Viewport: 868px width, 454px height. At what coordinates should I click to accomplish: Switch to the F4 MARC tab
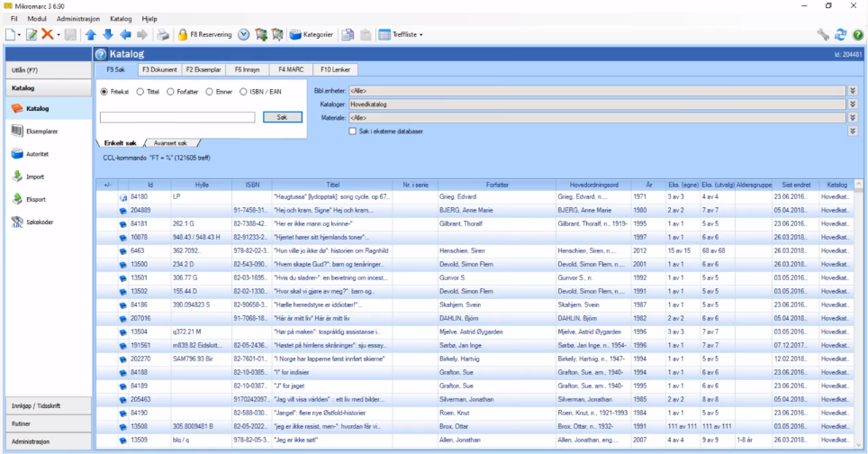pos(290,69)
